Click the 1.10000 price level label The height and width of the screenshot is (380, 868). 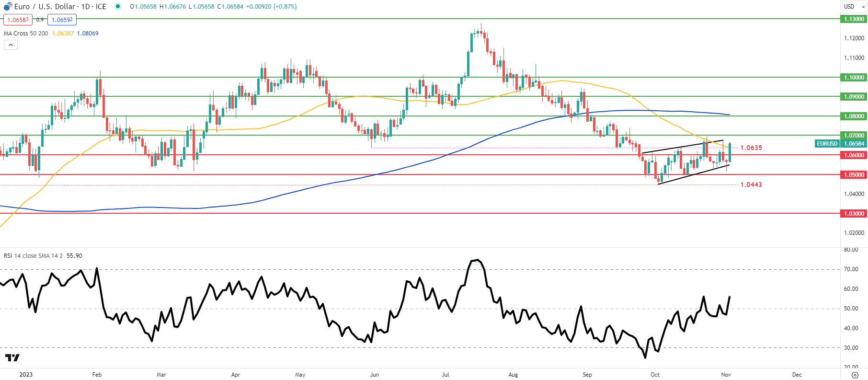pyautogui.click(x=854, y=77)
